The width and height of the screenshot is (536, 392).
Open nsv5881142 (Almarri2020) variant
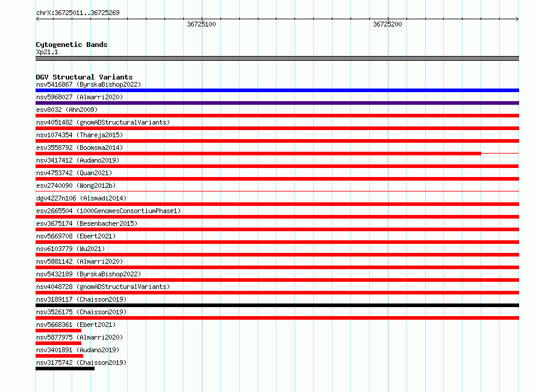[x=79, y=261]
